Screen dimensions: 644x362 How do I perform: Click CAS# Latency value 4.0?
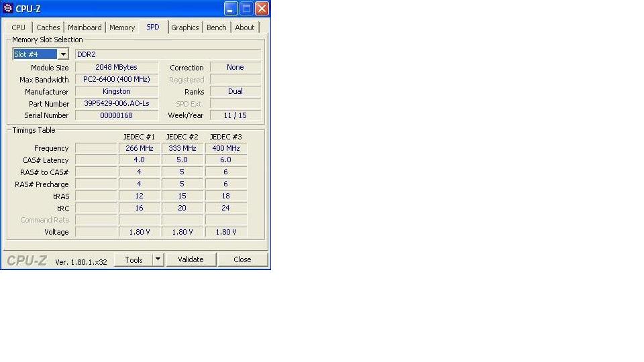(140, 160)
